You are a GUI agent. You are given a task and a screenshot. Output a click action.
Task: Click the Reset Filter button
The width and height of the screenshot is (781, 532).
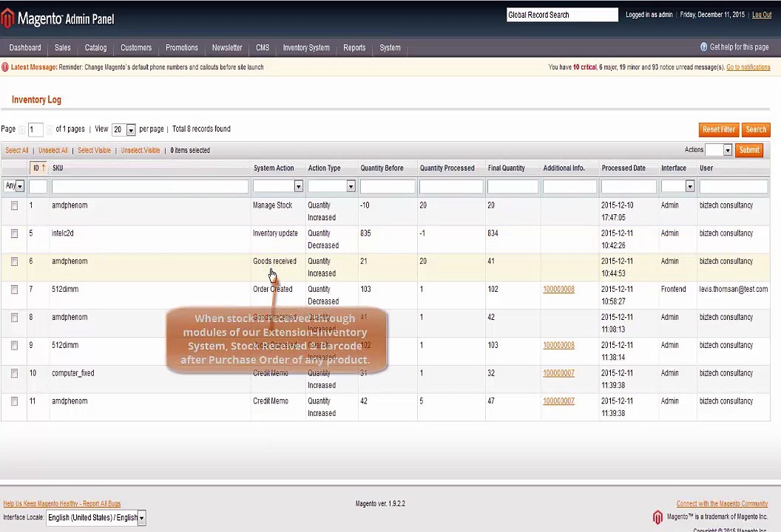pos(719,129)
